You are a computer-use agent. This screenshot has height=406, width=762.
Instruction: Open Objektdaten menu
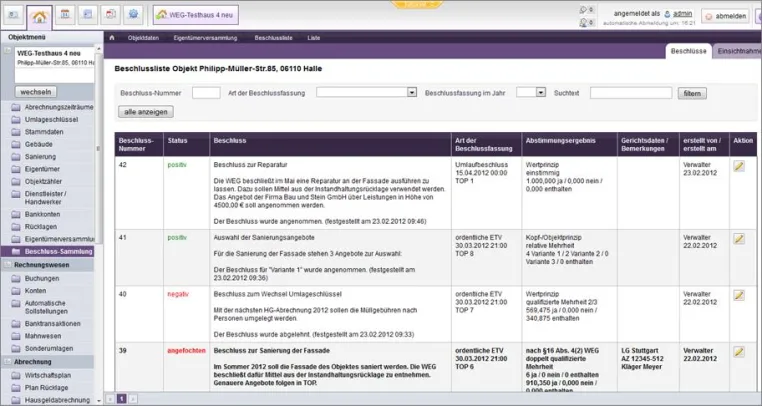pos(143,38)
